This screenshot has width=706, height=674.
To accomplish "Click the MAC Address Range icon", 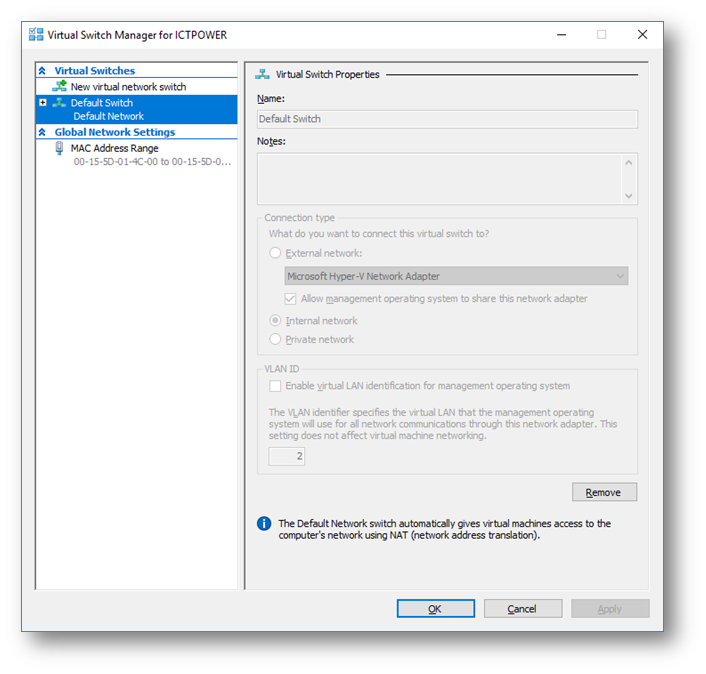I will click(59, 148).
